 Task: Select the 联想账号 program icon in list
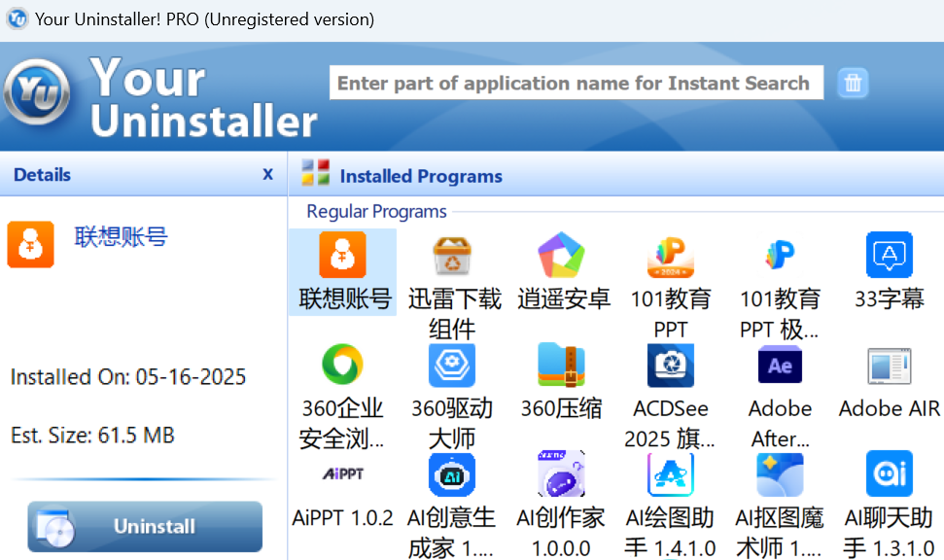pos(342,255)
